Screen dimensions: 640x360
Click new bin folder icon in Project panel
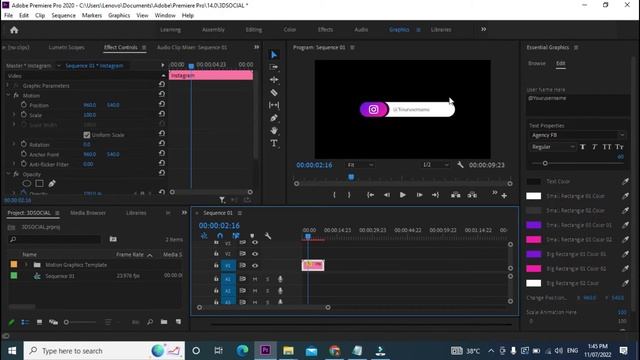click(x=164, y=322)
